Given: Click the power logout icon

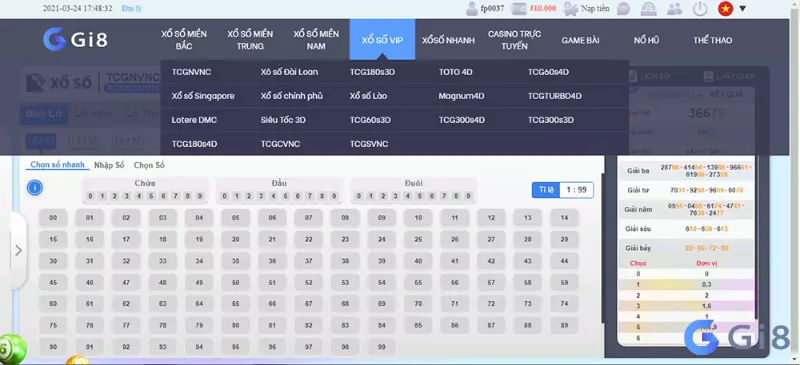Looking at the screenshot, I should (700, 9).
